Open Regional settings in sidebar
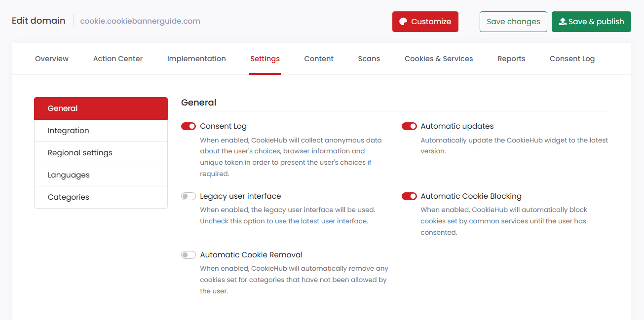This screenshot has width=644, height=320. (101, 153)
